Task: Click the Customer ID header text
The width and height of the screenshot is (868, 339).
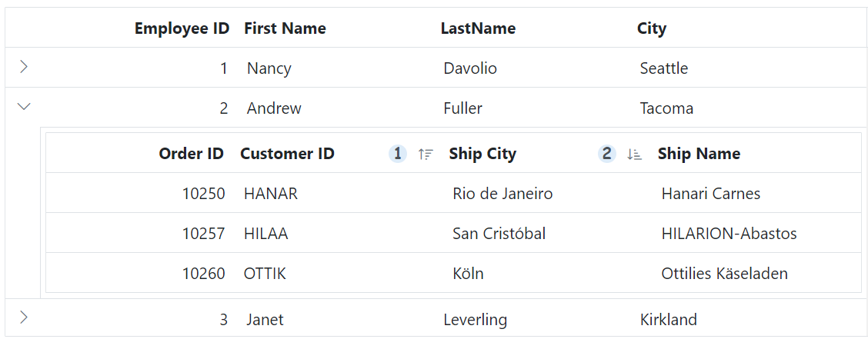Action: coord(287,154)
